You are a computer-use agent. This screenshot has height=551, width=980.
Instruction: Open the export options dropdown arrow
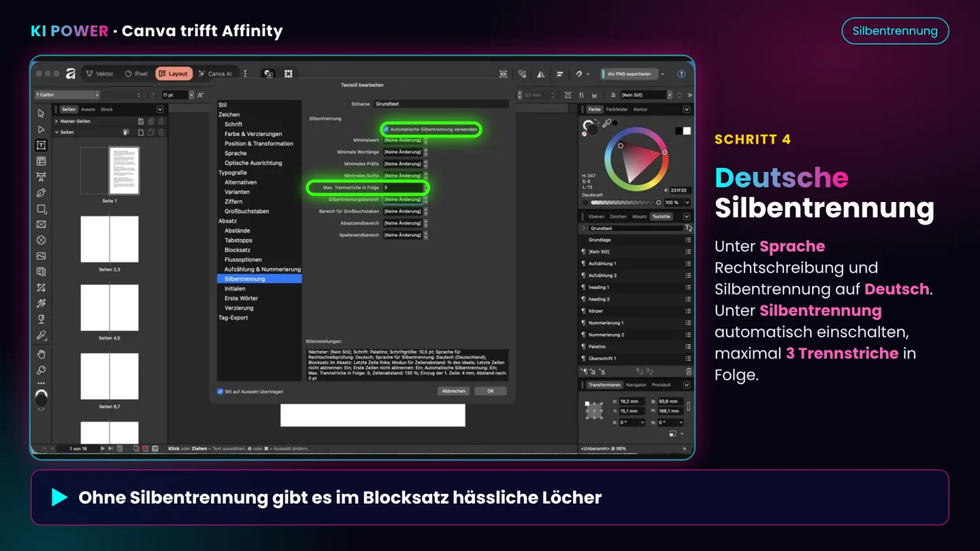pyautogui.click(x=663, y=73)
